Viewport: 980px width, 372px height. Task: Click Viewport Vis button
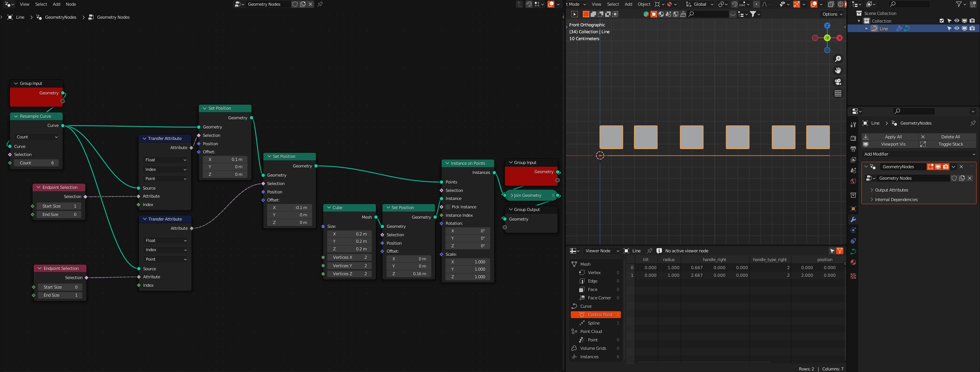890,144
